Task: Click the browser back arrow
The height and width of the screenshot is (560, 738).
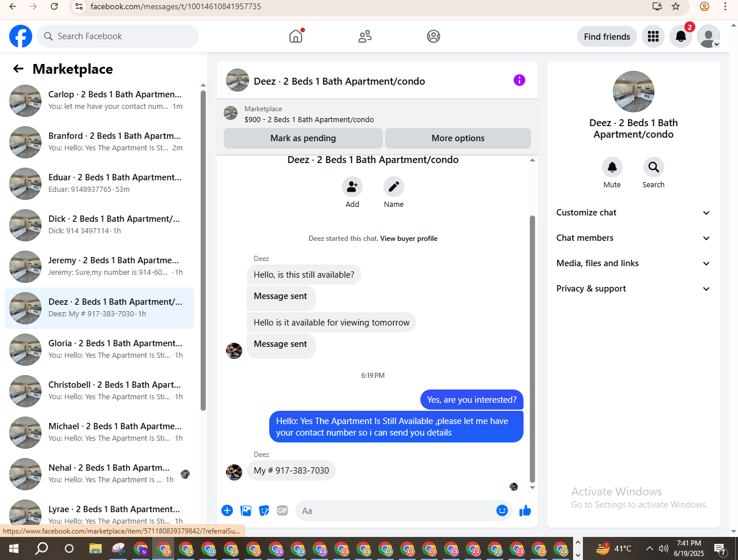Action: (13, 6)
